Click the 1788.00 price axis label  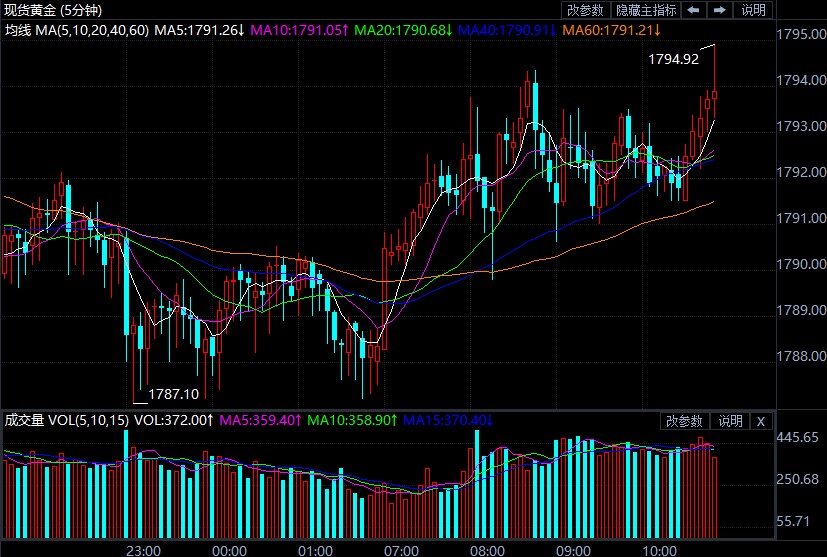click(801, 356)
